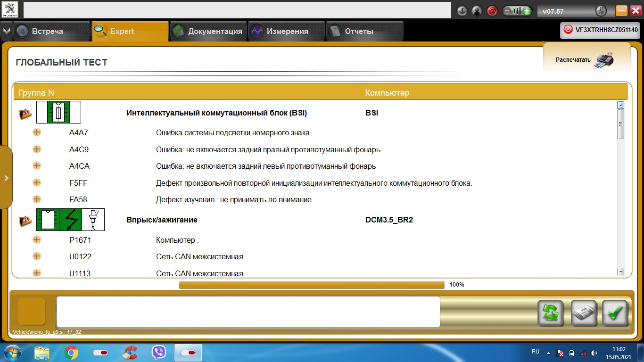Click the battery icon in the system tray

pos(572,353)
